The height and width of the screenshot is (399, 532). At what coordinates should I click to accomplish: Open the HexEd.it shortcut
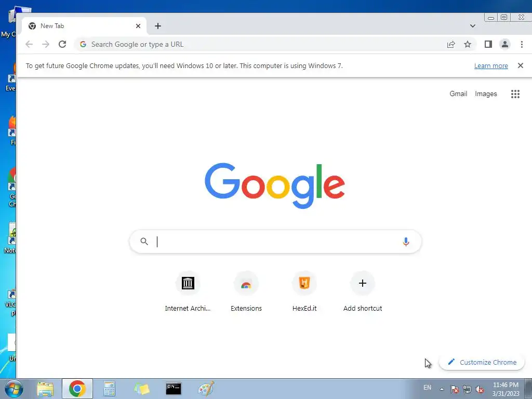click(304, 291)
